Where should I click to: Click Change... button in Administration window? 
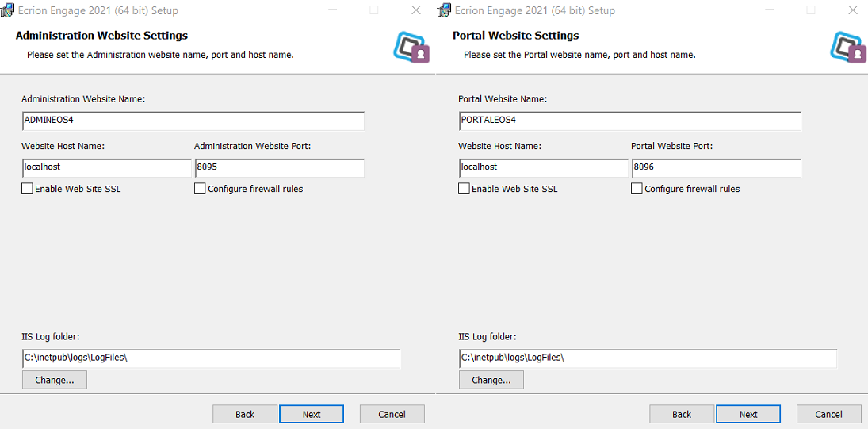54,381
